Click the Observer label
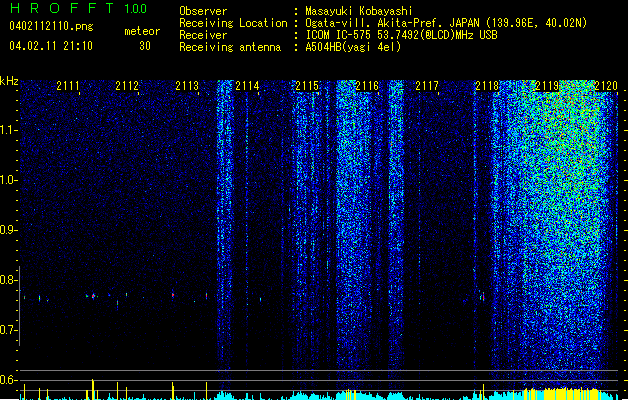This screenshot has width=629, height=400. [203, 11]
